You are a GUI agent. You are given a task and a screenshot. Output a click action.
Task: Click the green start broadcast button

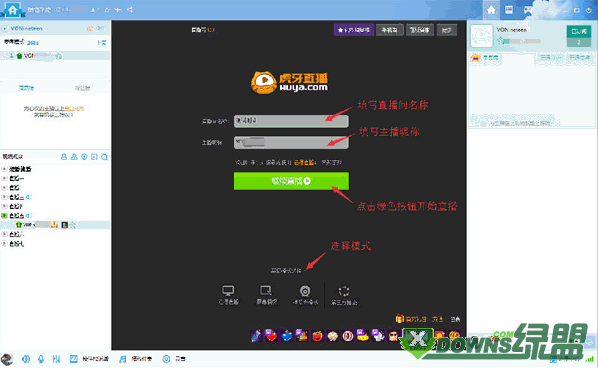tap(291, 181)
